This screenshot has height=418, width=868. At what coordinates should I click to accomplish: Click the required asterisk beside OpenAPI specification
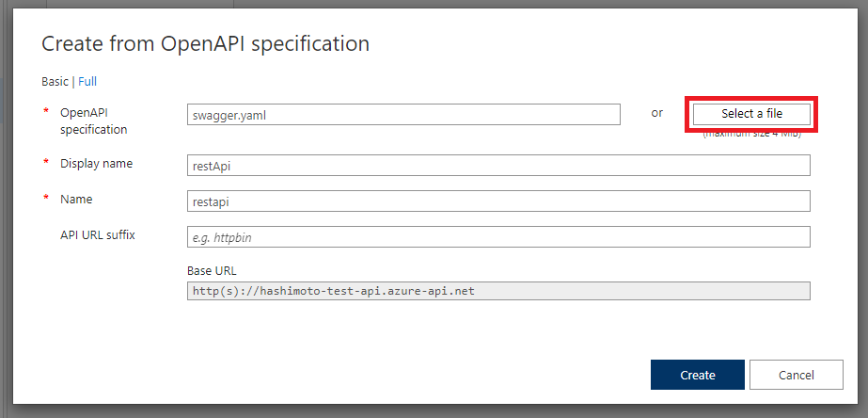[x=45, y=113]
